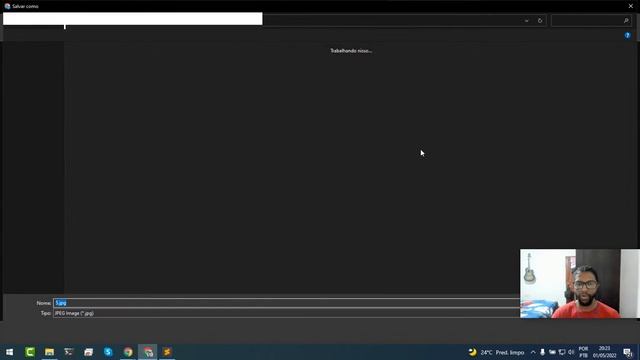Viewport: 640px width, 360px height.
Task: Open the green C app in taskbar
Action: pos(29,352)
